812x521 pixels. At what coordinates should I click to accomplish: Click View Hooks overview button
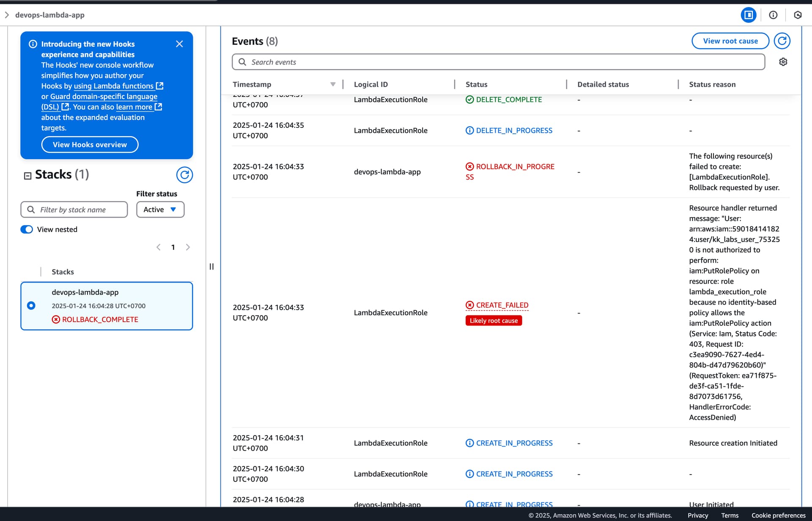[90, 145]
